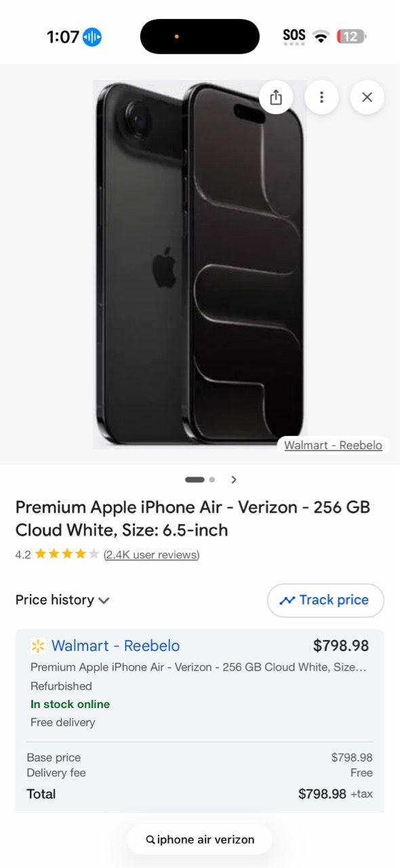Tap the battery level indicator

coord(351,37)
